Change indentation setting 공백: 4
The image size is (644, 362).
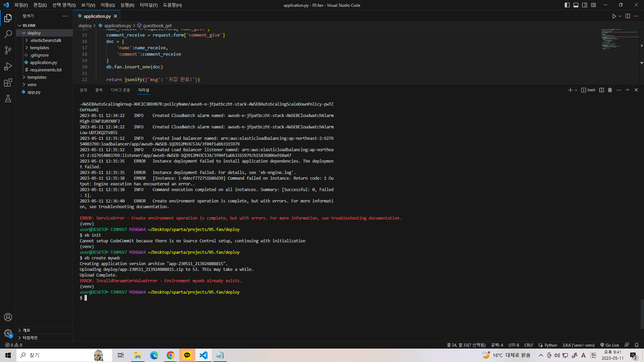pos(497,345)
